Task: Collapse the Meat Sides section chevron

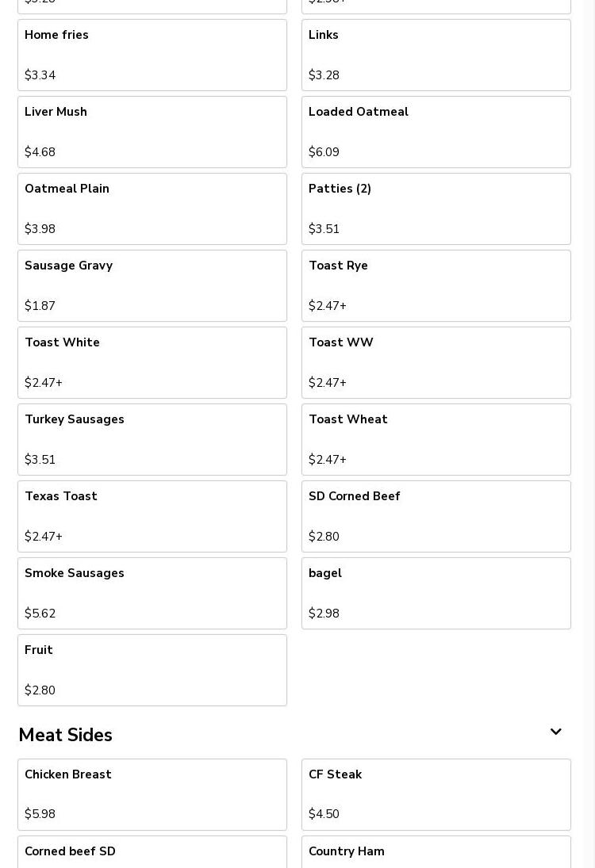Action: click(x=555, y=732)
